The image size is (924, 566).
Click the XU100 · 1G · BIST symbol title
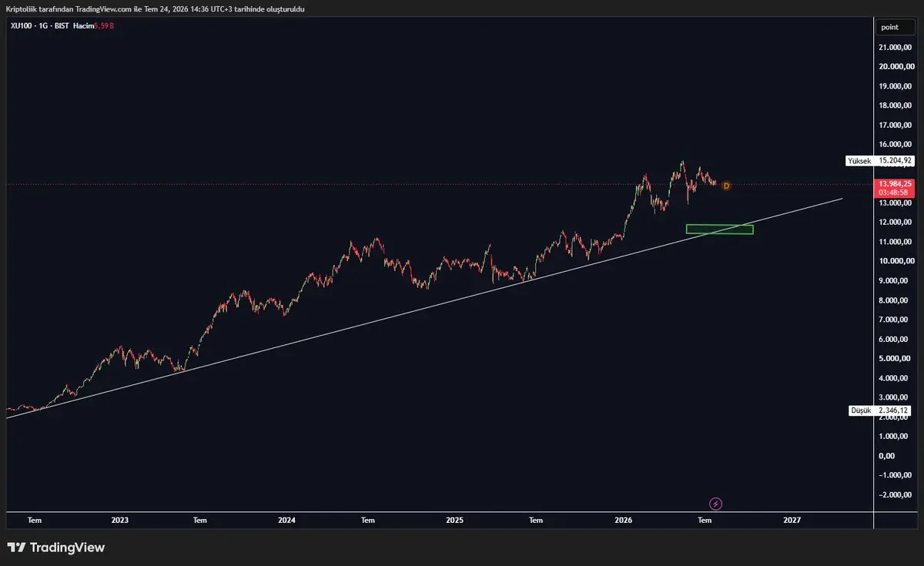[x=39, y=25]
